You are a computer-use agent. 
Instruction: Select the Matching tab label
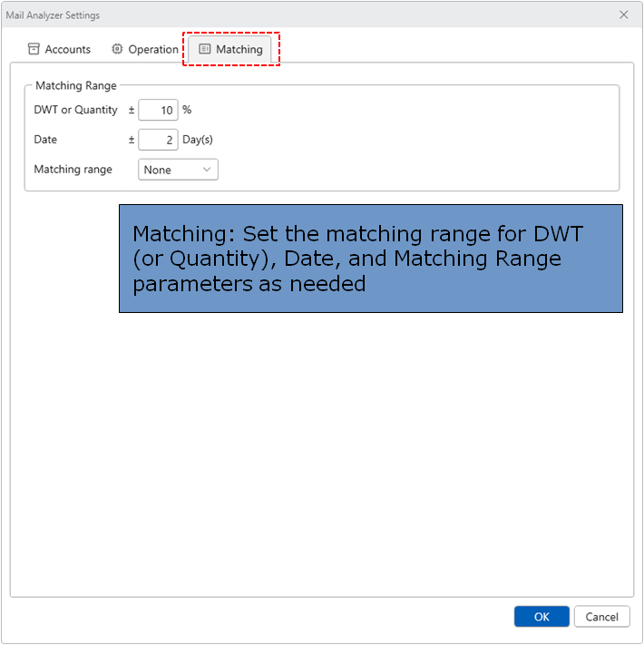(239, 49)
